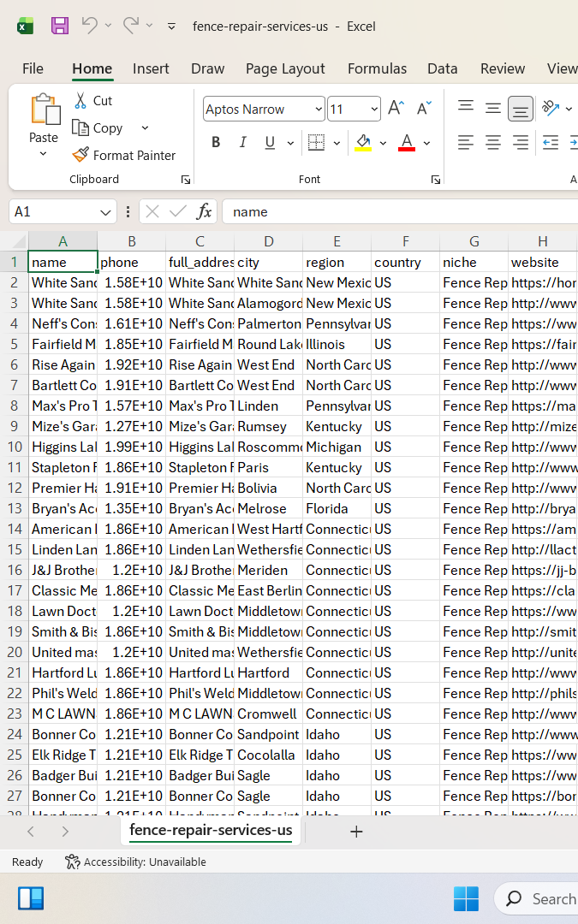Click the Save icon in title bar

pos(60,26)
